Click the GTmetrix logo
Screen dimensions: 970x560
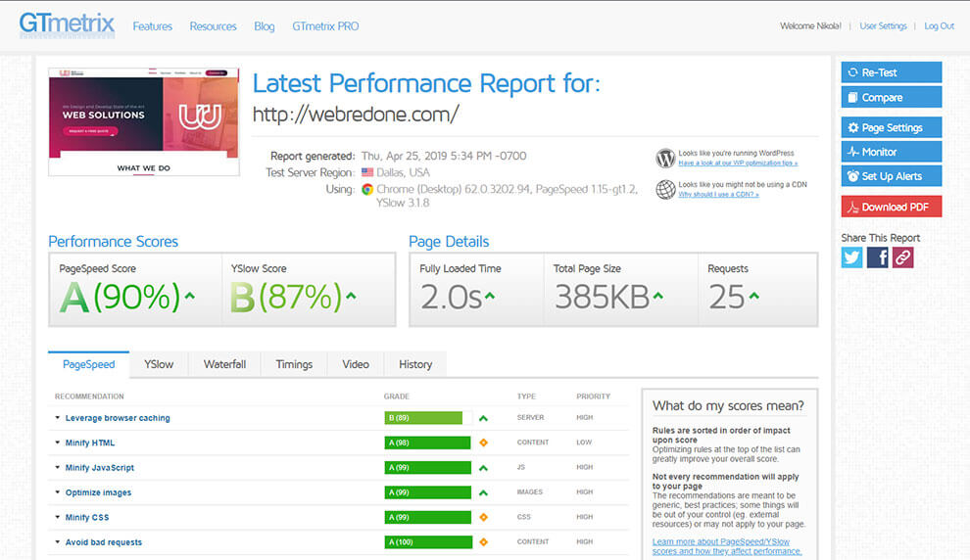click(x=67, y=25)
